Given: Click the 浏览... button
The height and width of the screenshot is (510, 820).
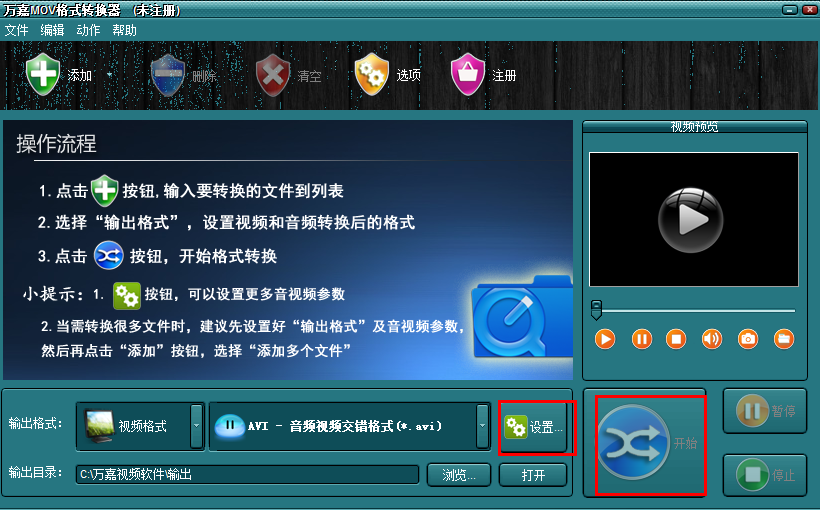Looking at the screenshot, I should coord(459,475).
